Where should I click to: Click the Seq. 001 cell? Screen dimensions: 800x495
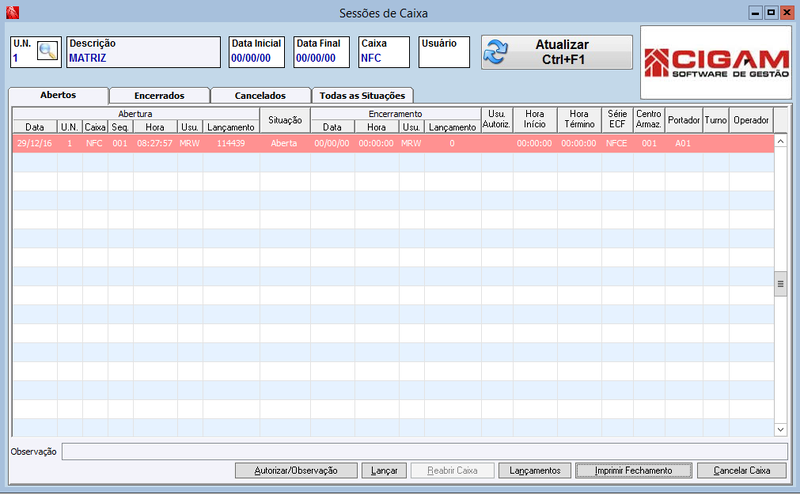coord(120,143)
